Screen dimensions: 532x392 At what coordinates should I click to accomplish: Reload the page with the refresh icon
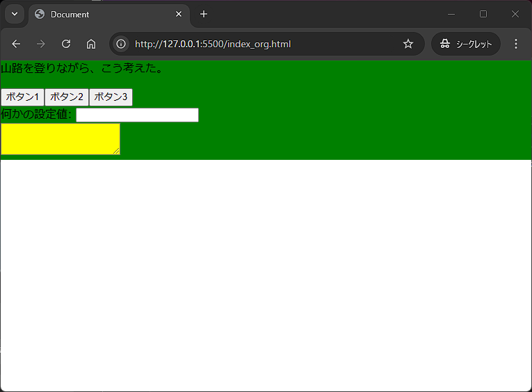click(x=66, y=44)
